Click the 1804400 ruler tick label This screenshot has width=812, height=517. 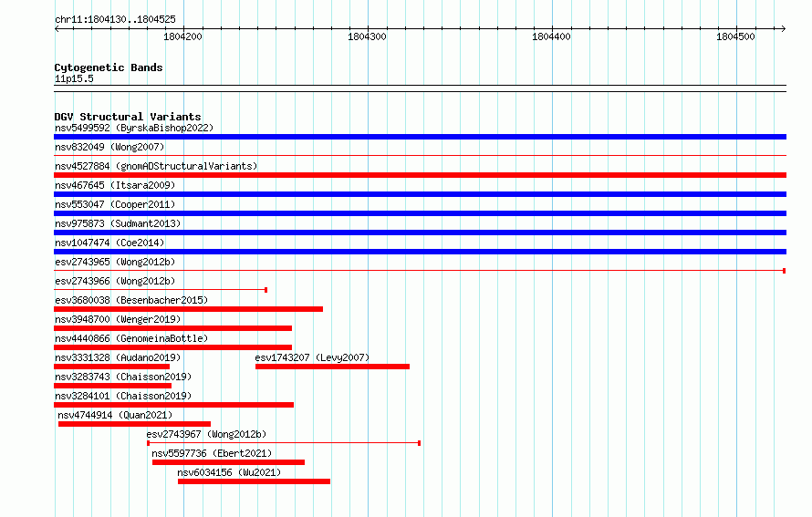[x=551, y=36]
